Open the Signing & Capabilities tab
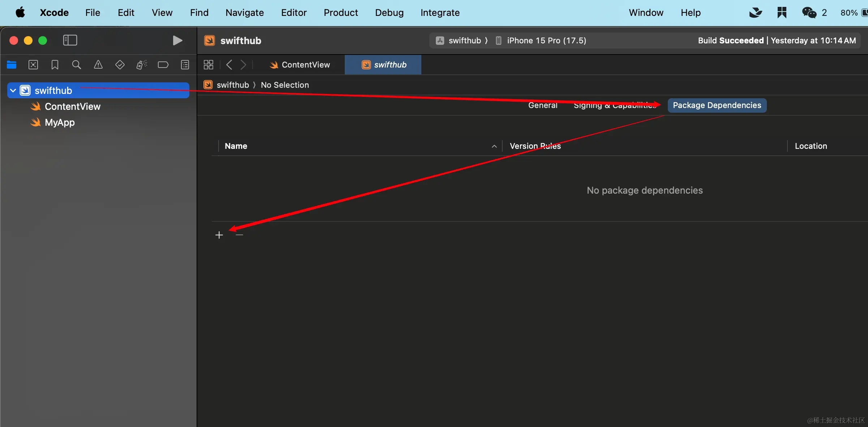868x427 pixels. coord(614,105)
